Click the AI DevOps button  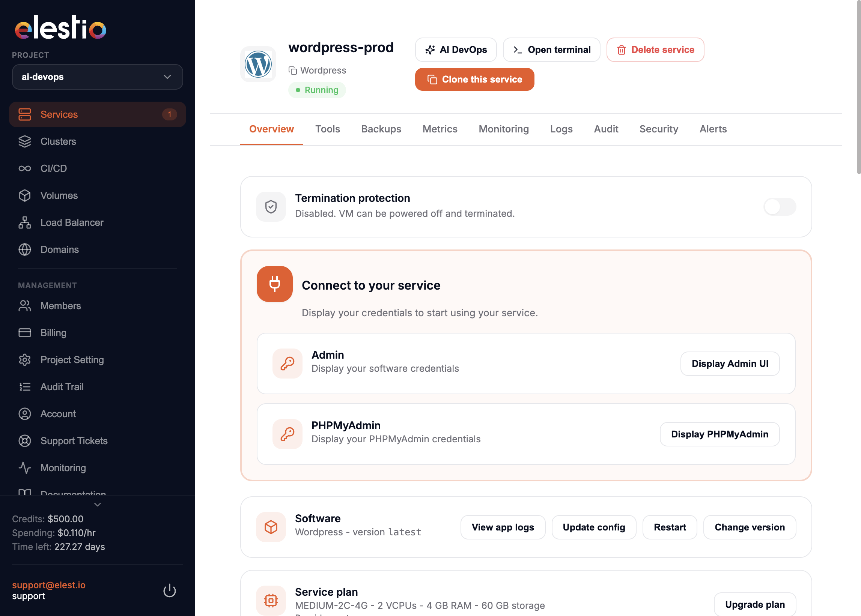coord(456,50)
